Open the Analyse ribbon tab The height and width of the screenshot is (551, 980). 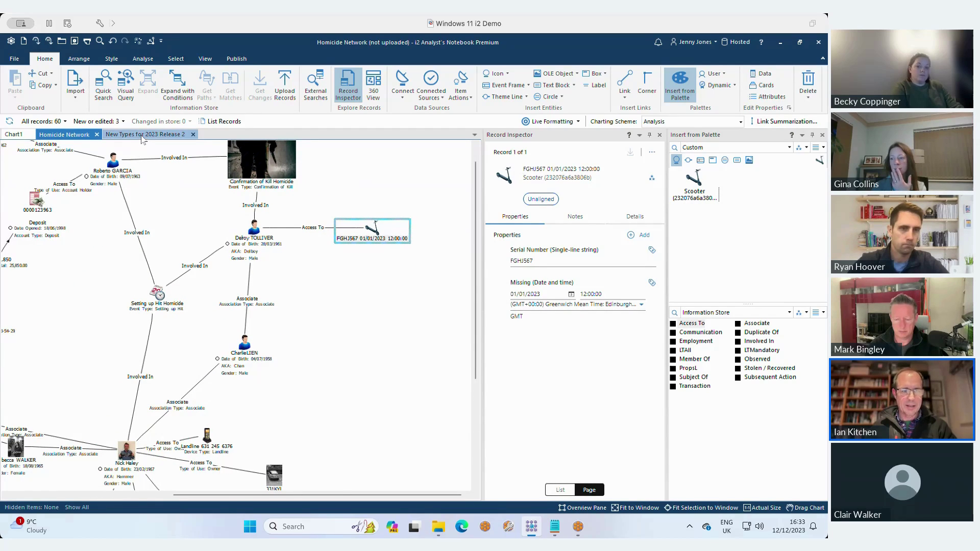(143, 59)
